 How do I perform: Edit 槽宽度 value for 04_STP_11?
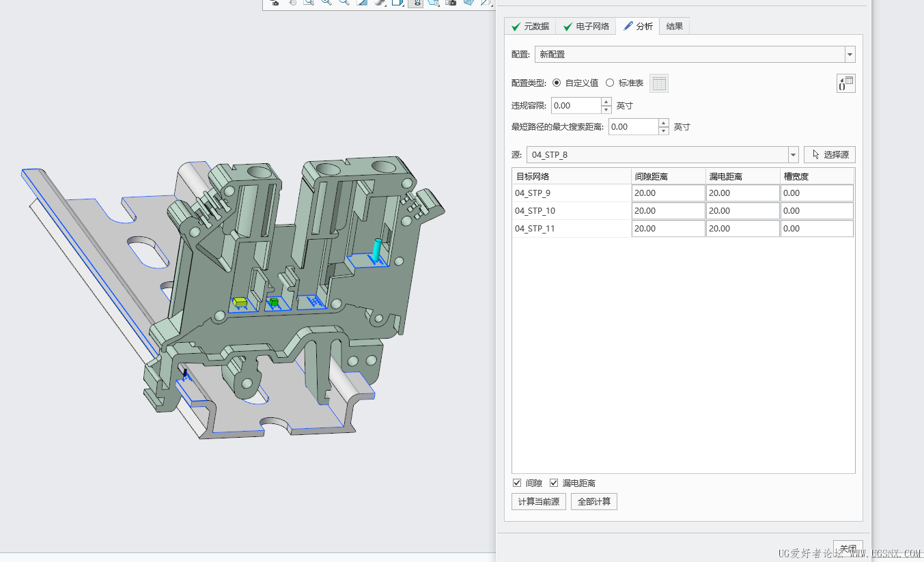(817, 229)
